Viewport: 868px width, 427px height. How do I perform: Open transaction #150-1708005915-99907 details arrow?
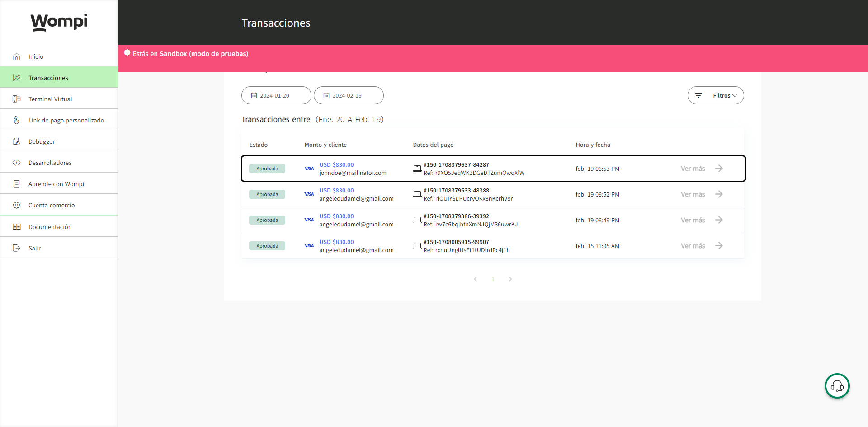click(719, 245)
